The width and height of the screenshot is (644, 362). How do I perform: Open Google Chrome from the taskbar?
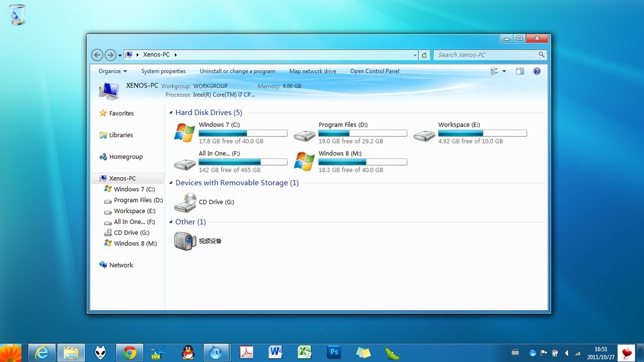[129, 353]
